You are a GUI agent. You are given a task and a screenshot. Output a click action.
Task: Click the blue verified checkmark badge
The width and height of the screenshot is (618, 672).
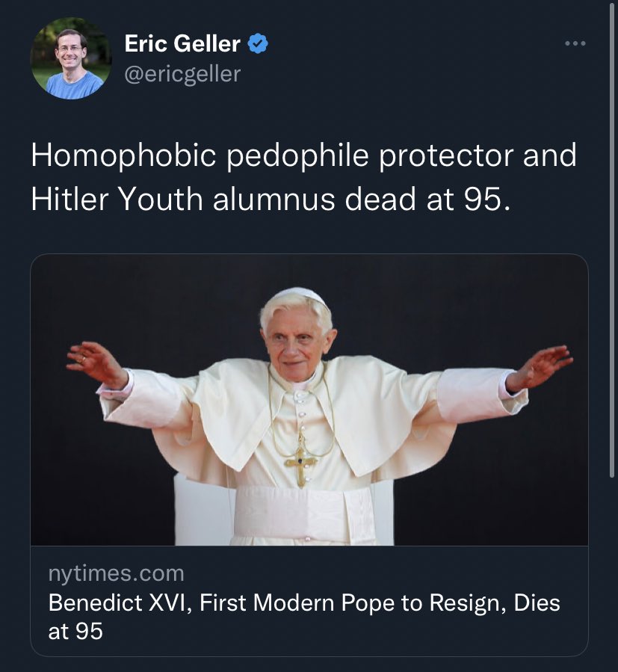click(258, 44)
